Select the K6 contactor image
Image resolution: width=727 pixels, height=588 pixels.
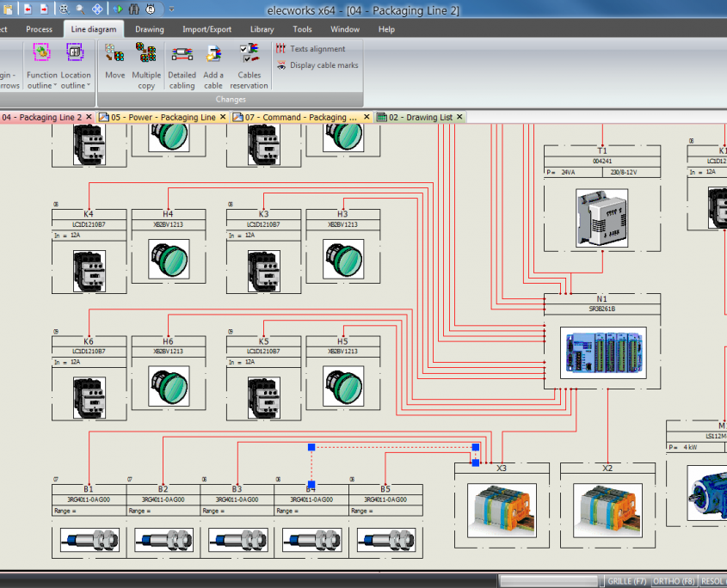[x=89, y=397]
